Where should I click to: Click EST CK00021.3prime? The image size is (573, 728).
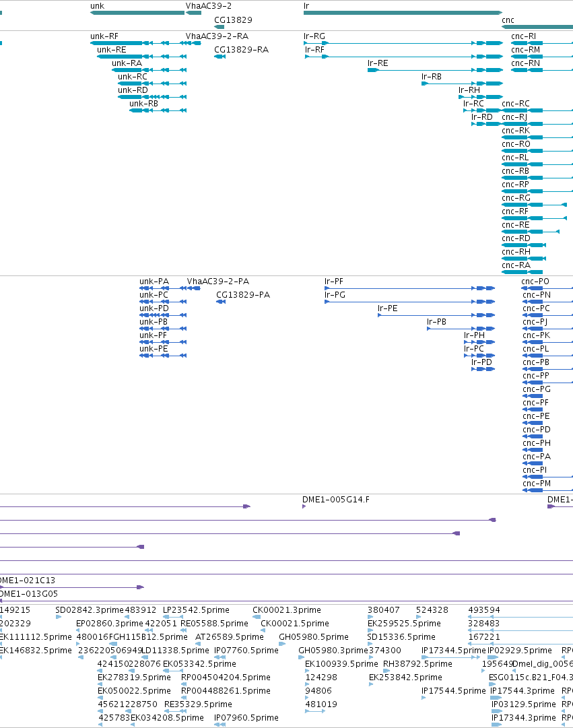tap(287, 610)
